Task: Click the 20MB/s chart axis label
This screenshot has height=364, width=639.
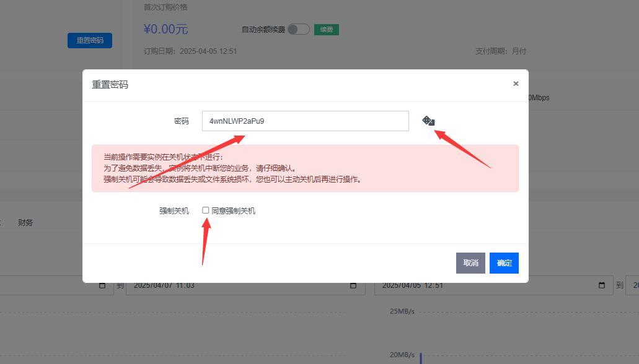Action: pyautogui.click(x=402, y=355)
